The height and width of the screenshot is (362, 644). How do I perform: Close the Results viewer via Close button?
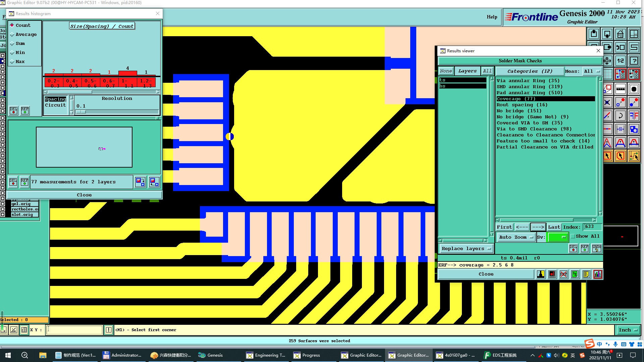(x=486, y=274)
